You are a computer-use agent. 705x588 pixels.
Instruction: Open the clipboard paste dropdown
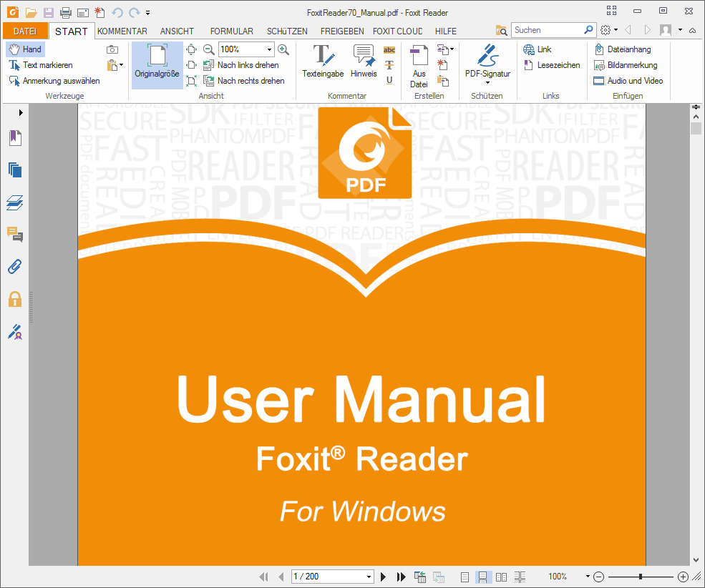(115, 65)
